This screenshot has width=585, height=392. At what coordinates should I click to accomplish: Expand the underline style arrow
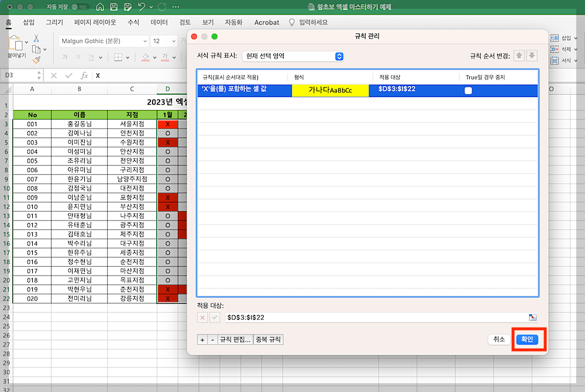coord(101,57)
